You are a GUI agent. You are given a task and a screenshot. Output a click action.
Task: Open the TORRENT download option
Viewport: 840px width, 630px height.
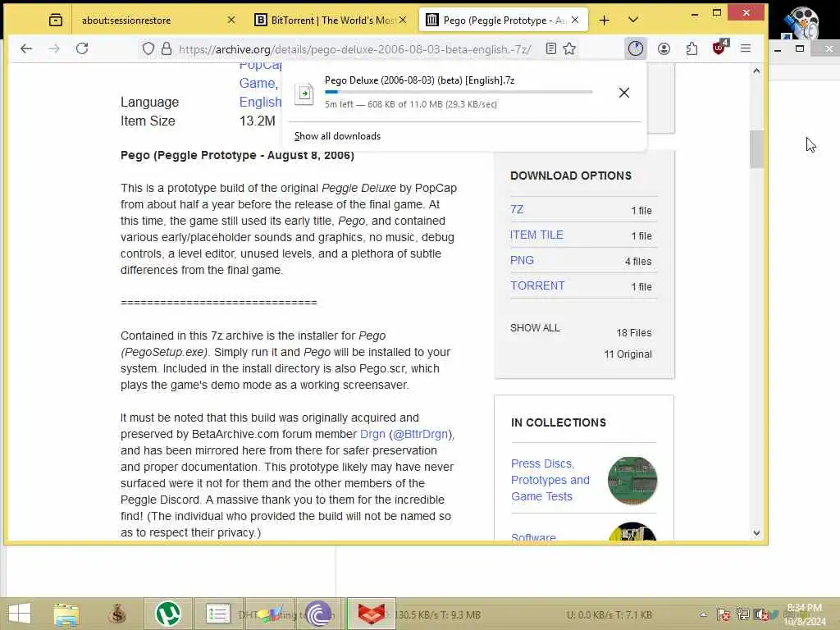tap(537, 285)
